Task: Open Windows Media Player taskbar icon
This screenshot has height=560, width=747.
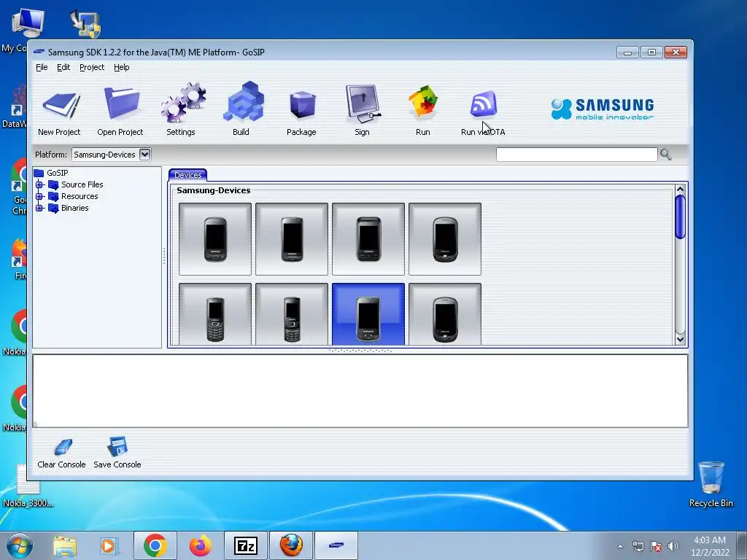Action: click(x=109, y=545)
